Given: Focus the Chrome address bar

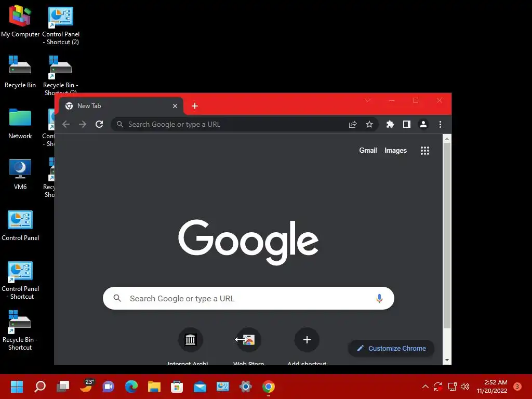Looking at the screenshot, I should pyautogui.click(x=237, y=125).
